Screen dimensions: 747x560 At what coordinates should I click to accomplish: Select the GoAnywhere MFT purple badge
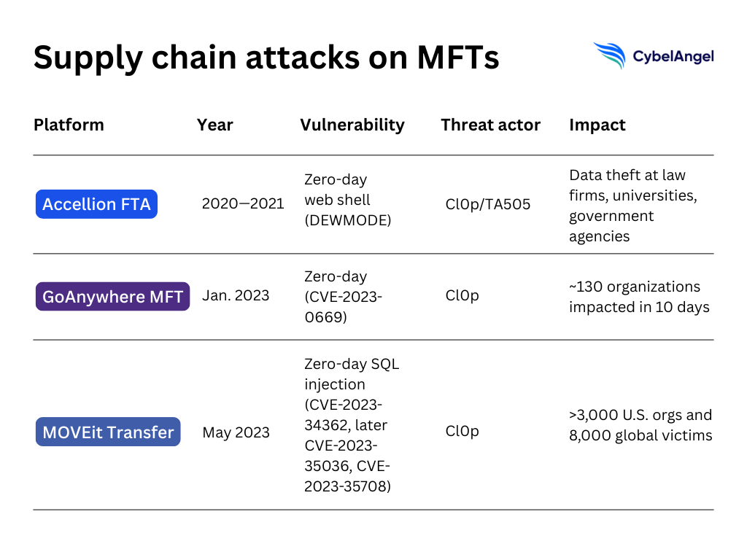tap(112, 296)
